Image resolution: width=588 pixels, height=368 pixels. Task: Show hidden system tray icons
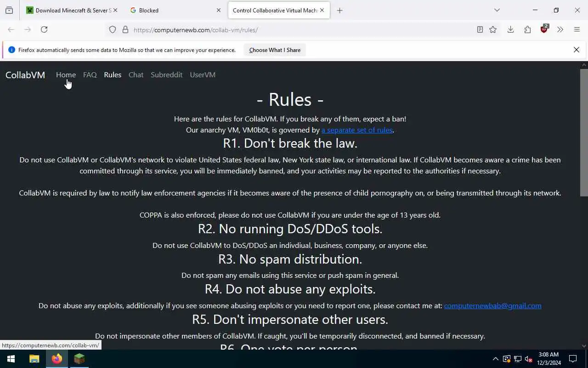pyautogui.click(x=495, y=359)
